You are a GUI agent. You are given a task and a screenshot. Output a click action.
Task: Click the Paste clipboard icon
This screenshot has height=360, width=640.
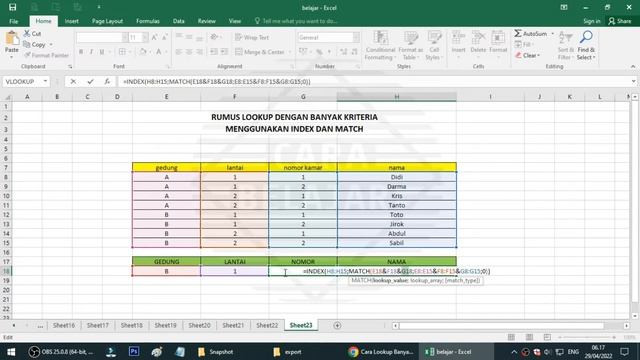click(12, 39)
